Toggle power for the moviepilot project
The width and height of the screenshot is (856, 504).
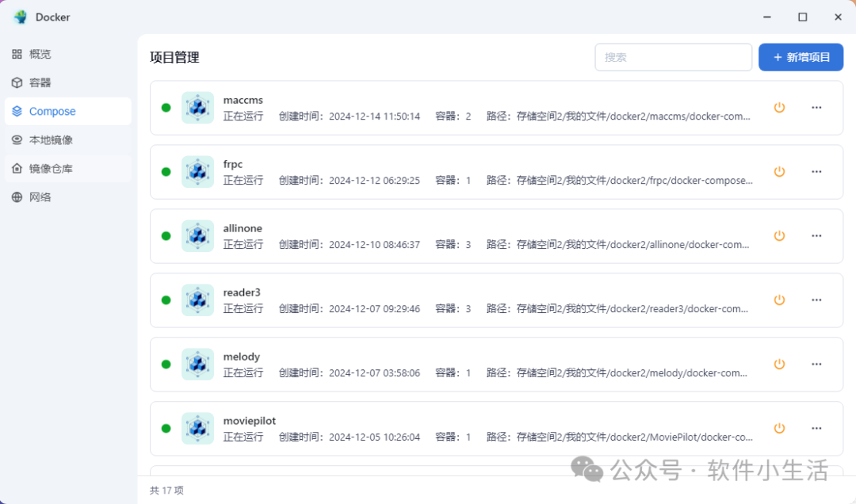(x=779, y=428)
